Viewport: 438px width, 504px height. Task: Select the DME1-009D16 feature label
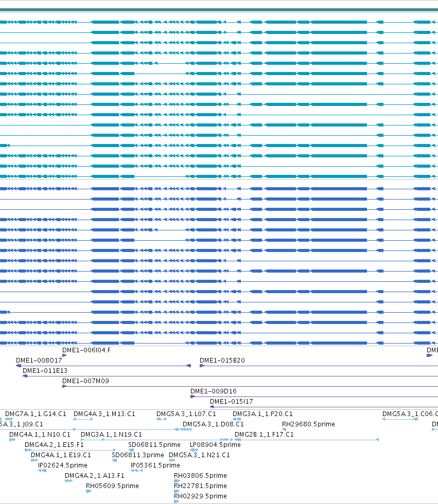pos(213,391)
